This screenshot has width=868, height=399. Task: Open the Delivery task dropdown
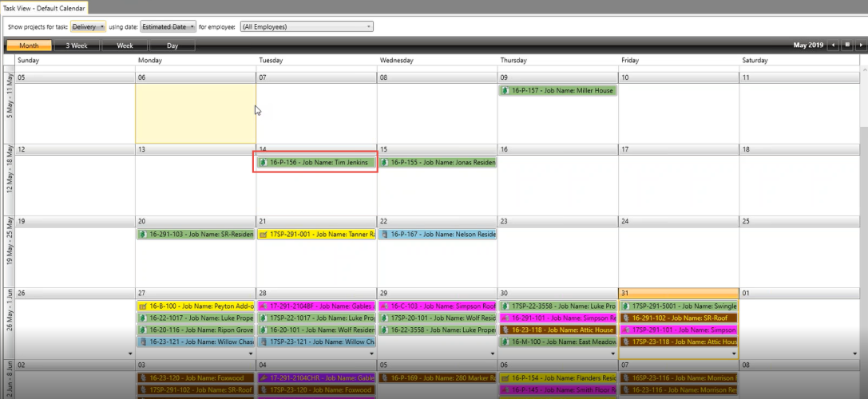88,26
